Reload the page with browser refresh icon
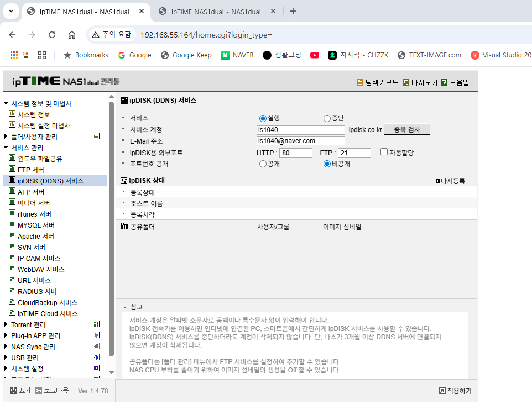Screen dimensions: 532x420 (52, 35)
